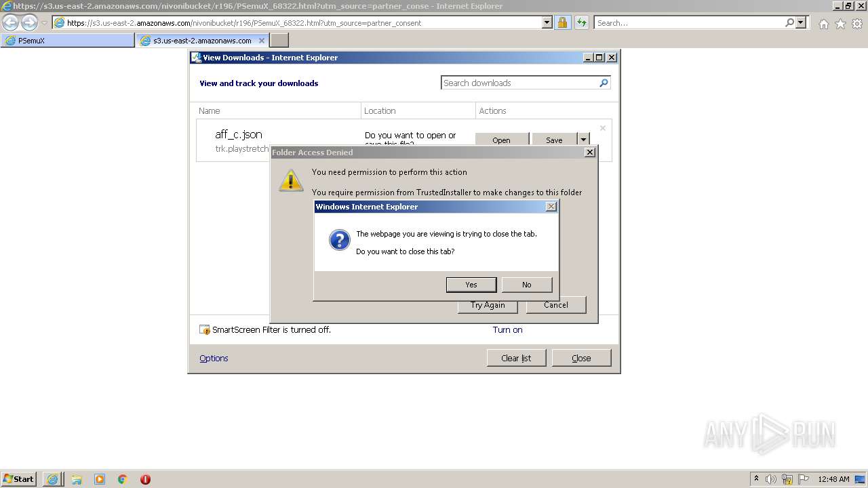Open media player taskbar icon
Image resolution: width=868 pixels, height=488 pixels.
click(100, 479)
